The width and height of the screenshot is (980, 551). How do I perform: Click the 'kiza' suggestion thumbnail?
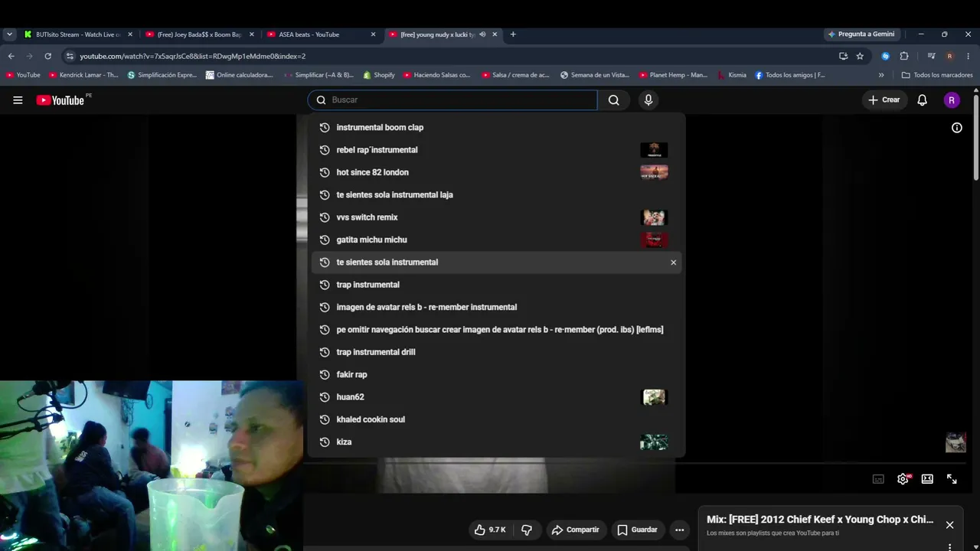pos(654,442)
